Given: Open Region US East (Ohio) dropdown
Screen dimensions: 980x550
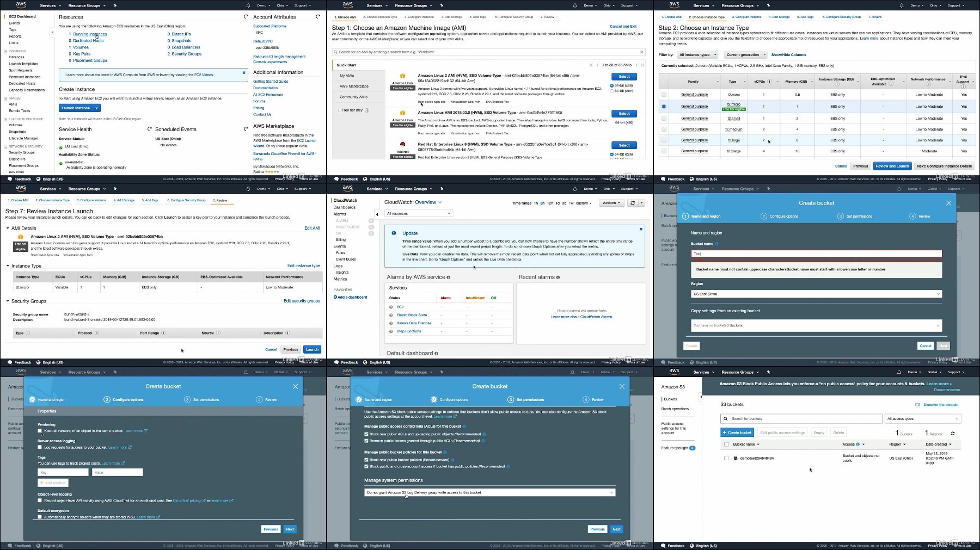Looking at the screenshot, I should click(x=816, y=294).
